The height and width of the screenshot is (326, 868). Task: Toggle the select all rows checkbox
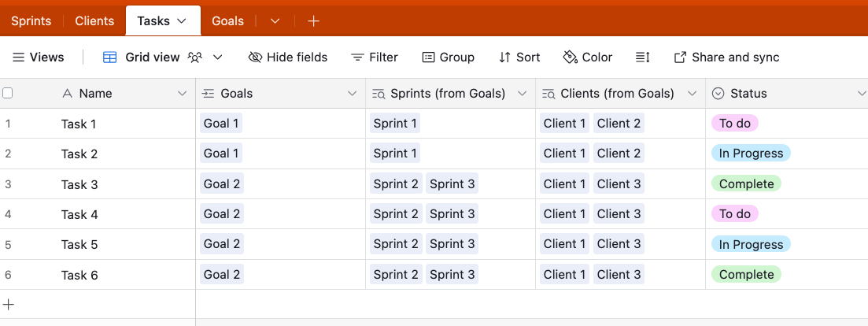click(7, 93)
